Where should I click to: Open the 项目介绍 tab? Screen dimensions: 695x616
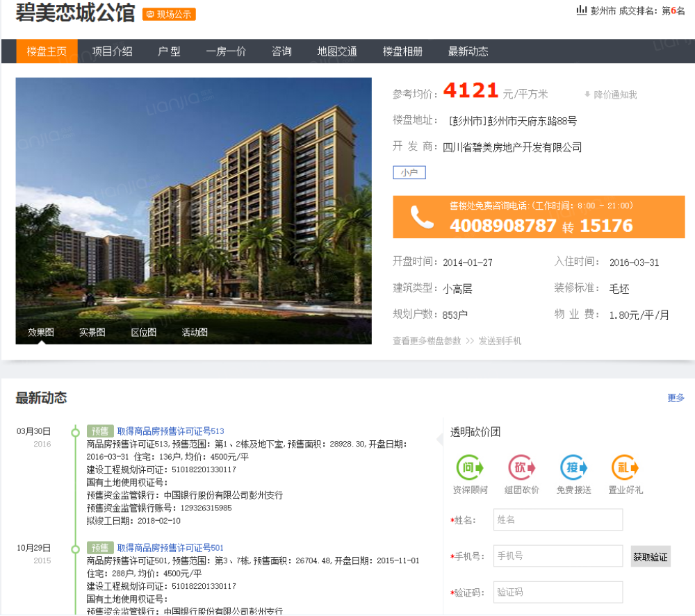click(112, 51)
